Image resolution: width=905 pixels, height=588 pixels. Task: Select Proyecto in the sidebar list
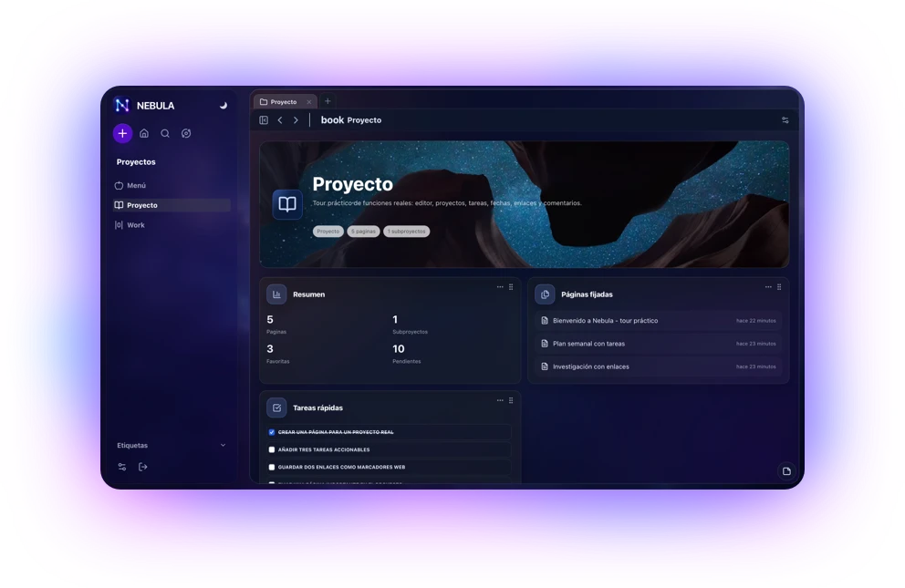172,205
